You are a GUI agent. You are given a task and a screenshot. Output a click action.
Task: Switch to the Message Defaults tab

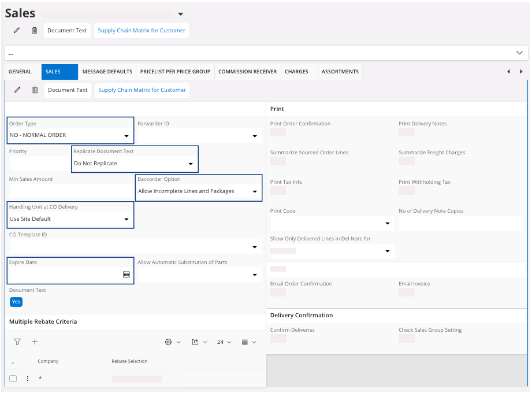coord(107,72)
